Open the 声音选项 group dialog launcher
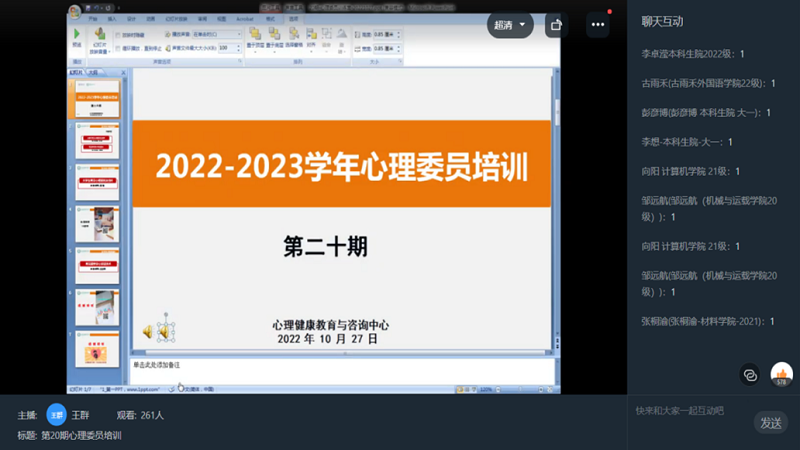The image size is (800, 450). coord(240,61)
